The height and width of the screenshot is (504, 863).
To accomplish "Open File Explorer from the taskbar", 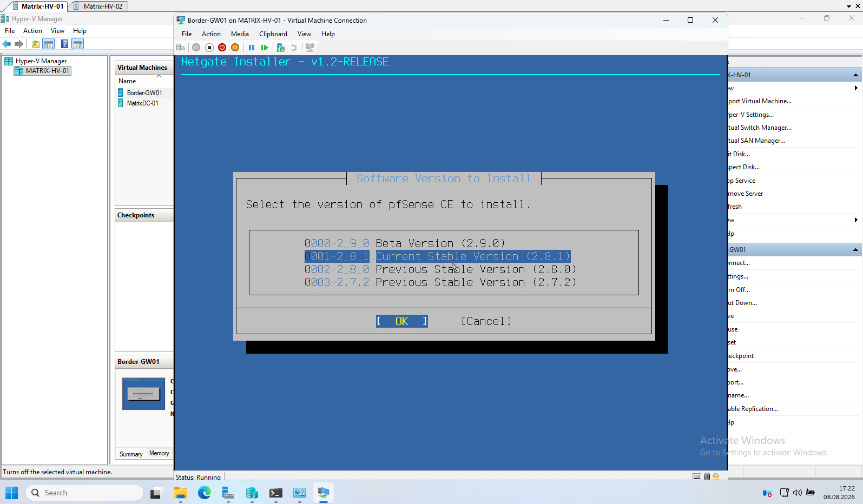I will (180, 493).
